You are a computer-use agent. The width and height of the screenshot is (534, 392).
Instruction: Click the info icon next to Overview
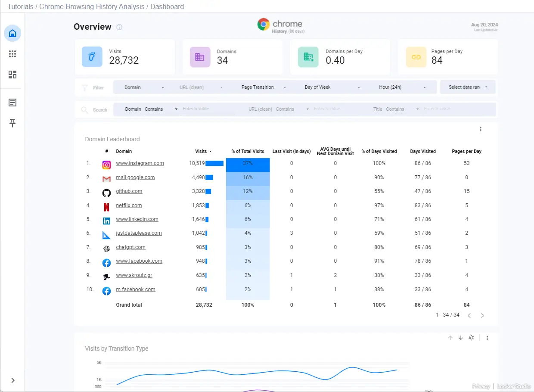point(119,27)
